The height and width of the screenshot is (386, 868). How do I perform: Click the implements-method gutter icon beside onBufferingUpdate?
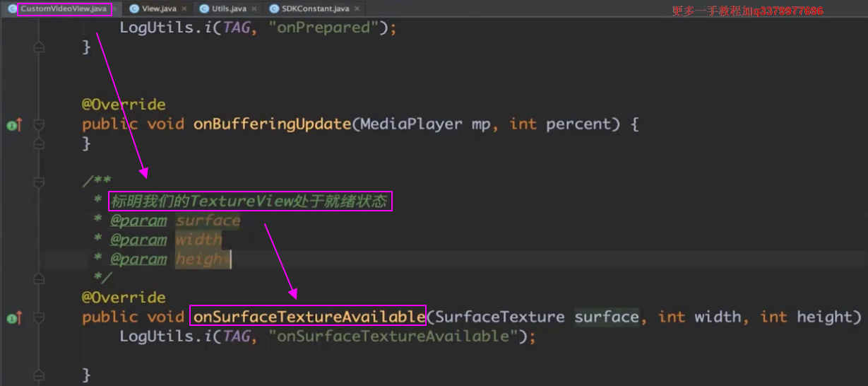tap(13, 124)
